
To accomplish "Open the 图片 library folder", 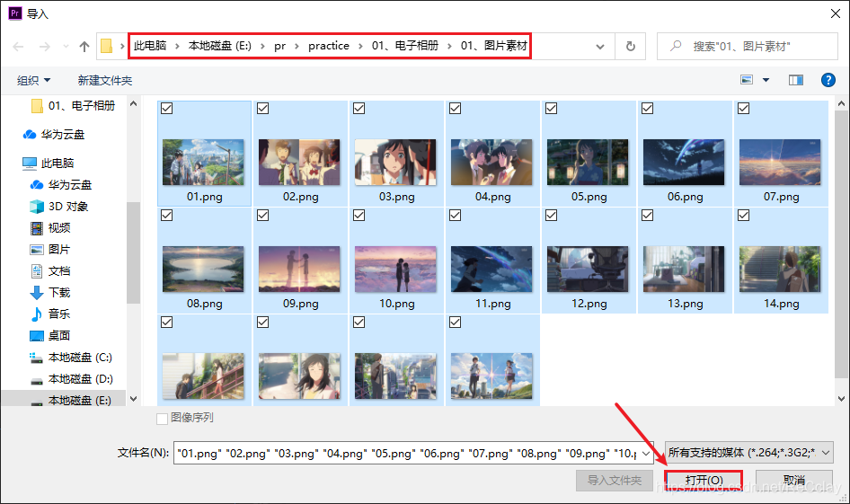I will click(x=50, y=249).
